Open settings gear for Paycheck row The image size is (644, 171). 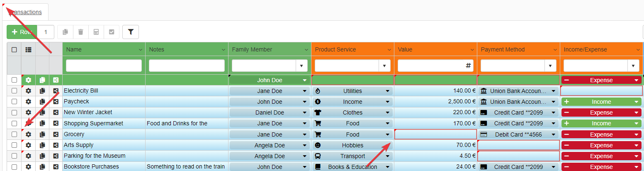pos(28,102)
